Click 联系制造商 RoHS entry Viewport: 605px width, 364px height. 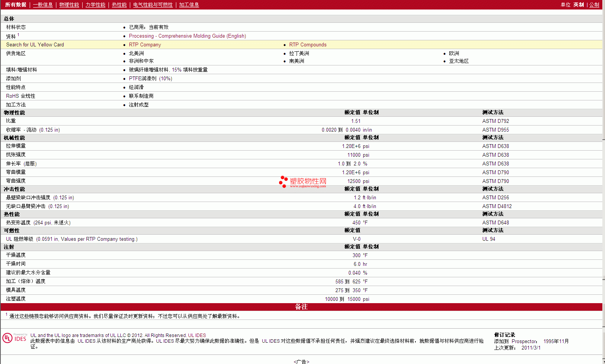[x=141, y=96]
